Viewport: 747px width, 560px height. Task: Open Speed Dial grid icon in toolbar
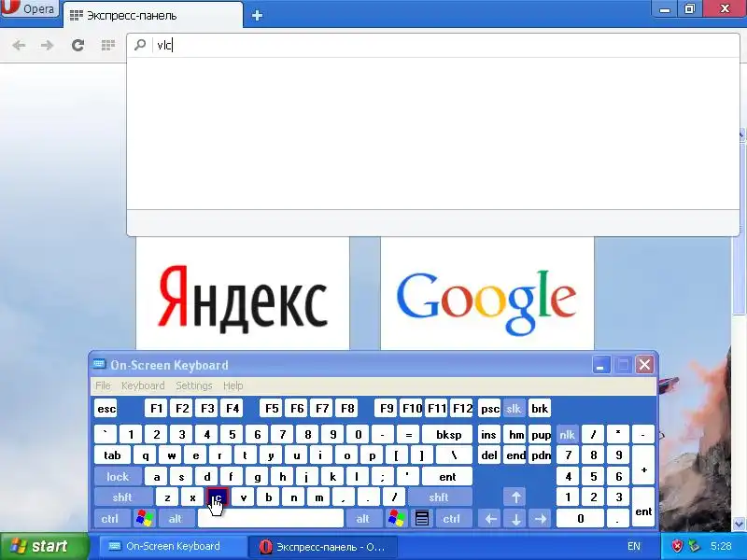pyautogui.click(x=108, y=45)
